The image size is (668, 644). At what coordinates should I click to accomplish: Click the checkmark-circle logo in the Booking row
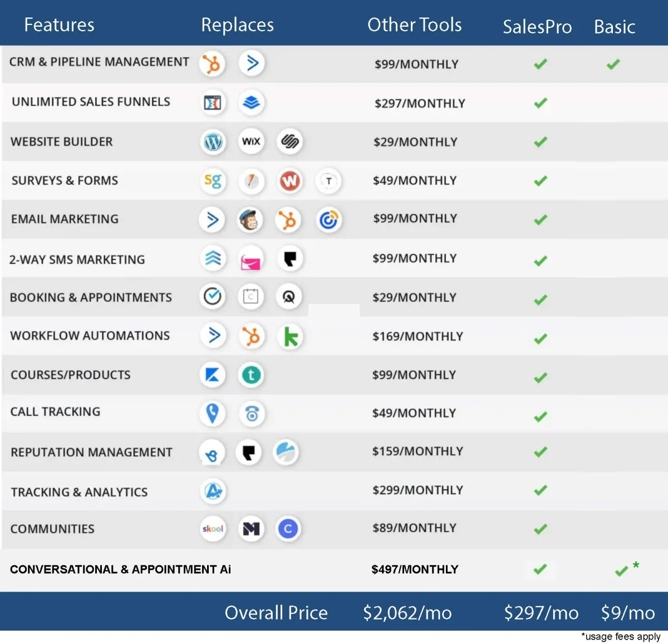click(213, 297)
